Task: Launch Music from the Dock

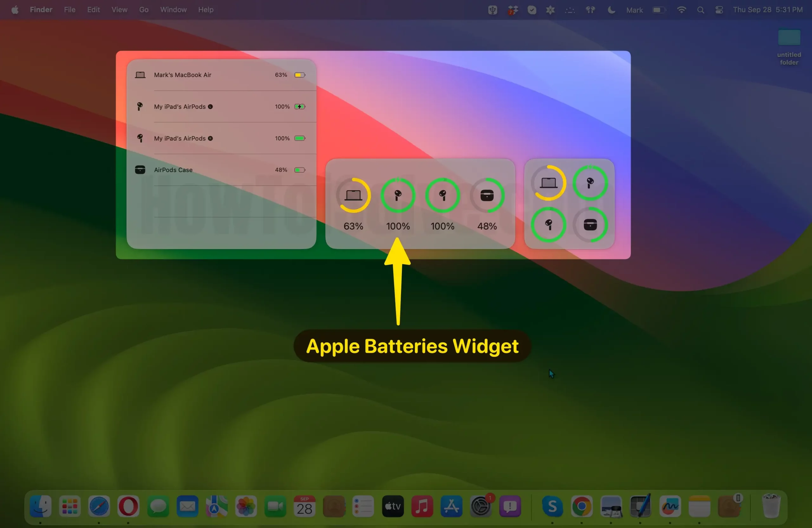Action: (422, 506)
